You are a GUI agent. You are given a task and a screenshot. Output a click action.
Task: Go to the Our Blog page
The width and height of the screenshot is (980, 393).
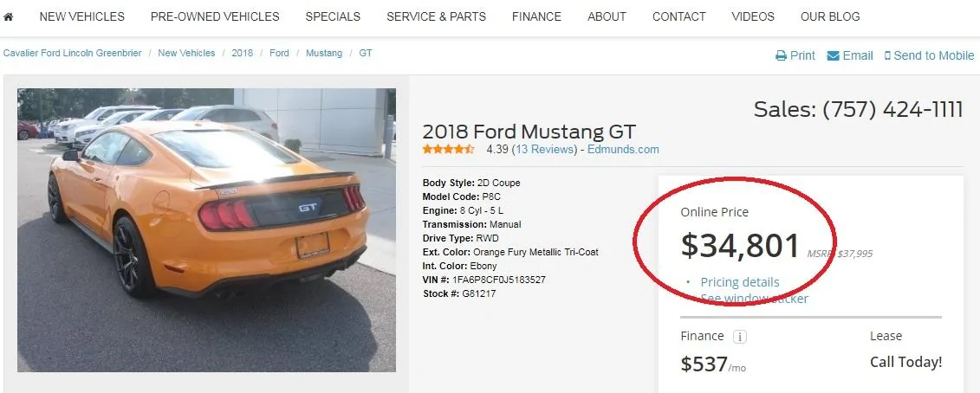(x=830, y=16)
